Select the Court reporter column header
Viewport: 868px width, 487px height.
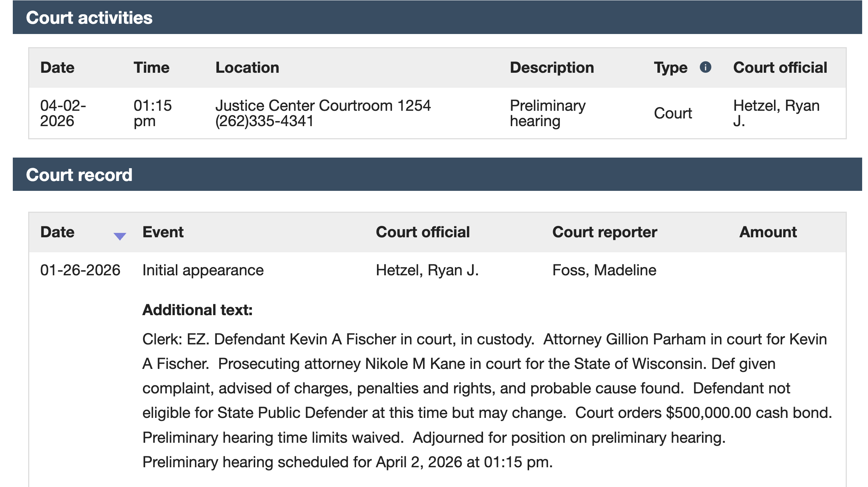pyautogui.click(x=605, y=232)
